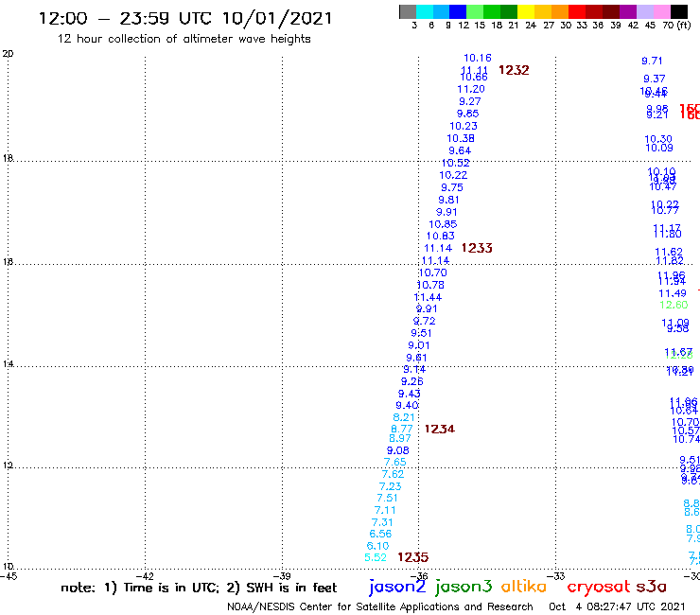Select the 1234 time marker
Image resolution: width=700 pixels, height=615 pixels.
[440, 429]
